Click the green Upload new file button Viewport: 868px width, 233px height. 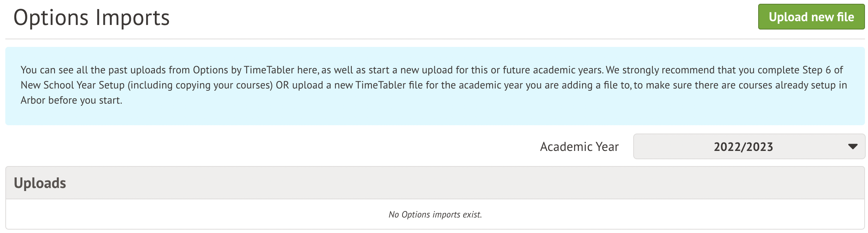(x=811, y=17)
